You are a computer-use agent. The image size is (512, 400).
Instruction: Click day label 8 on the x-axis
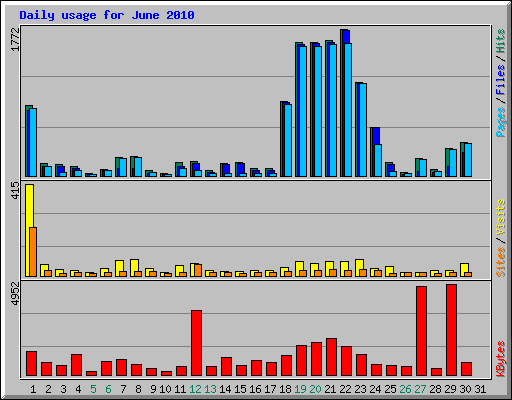[x=138, y=389]
